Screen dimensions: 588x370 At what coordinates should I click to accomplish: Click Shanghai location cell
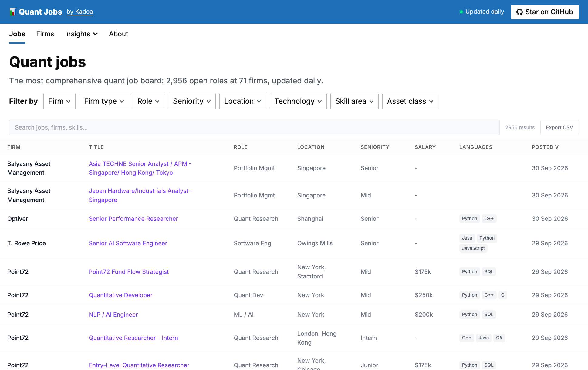(x=310, y=219)
